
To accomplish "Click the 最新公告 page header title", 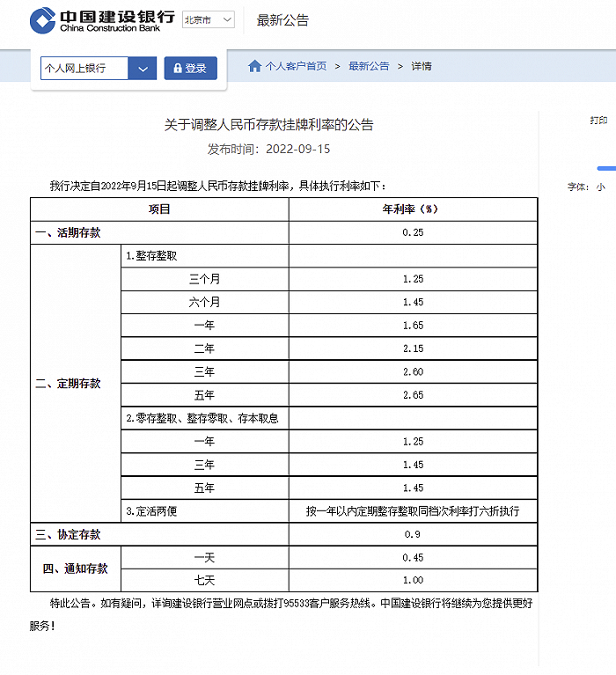I will click(282, 20).
